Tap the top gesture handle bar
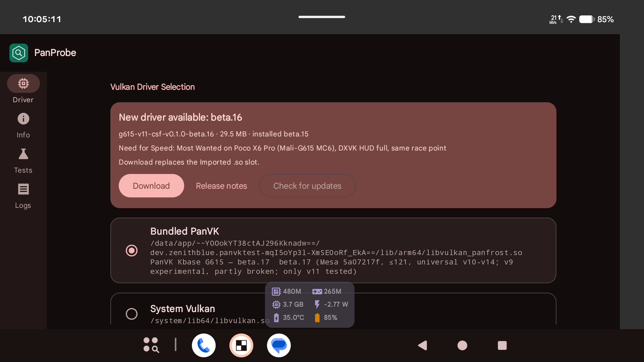 pyautogui.click(x=322, y=17)
